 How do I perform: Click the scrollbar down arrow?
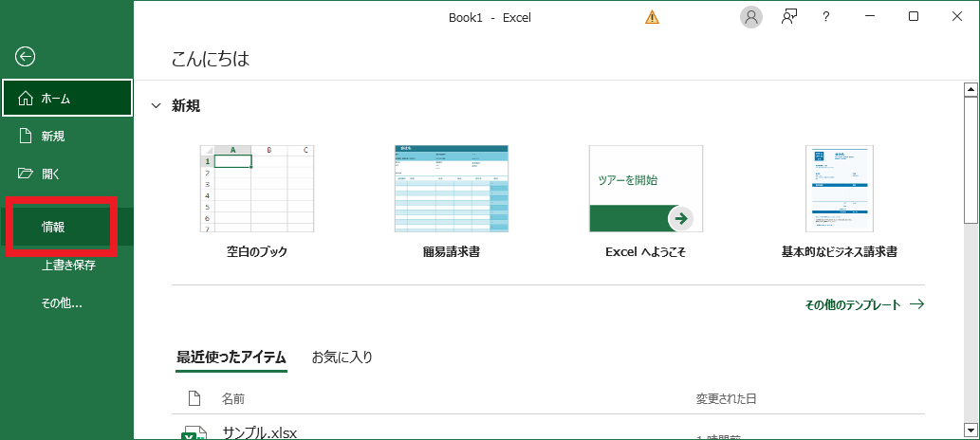click(x=971, y=430)
